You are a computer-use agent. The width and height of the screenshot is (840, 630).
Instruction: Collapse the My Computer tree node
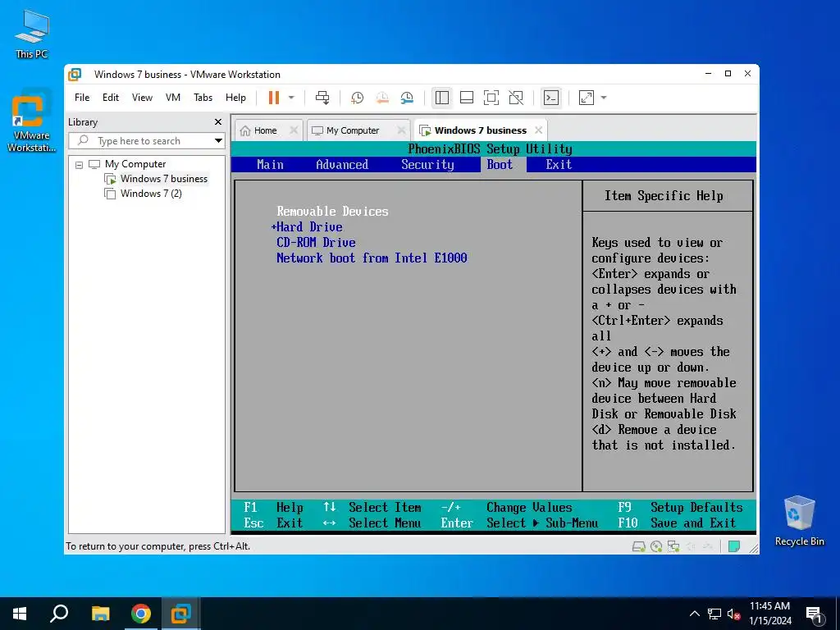80,165
